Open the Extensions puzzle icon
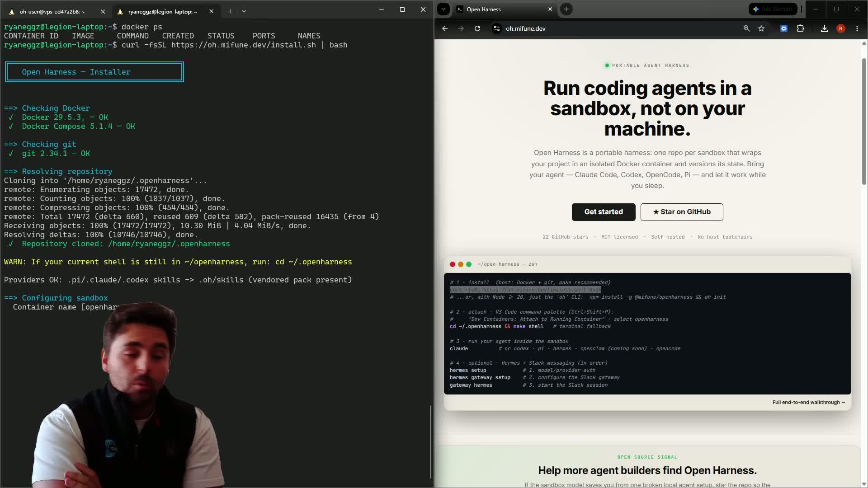 [800, 28]
